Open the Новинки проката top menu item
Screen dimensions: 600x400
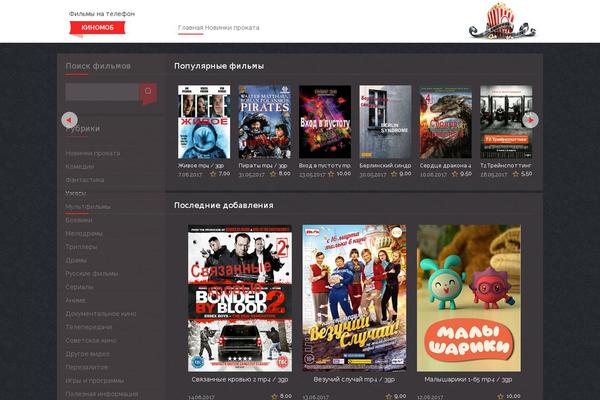tap(232, 28)
